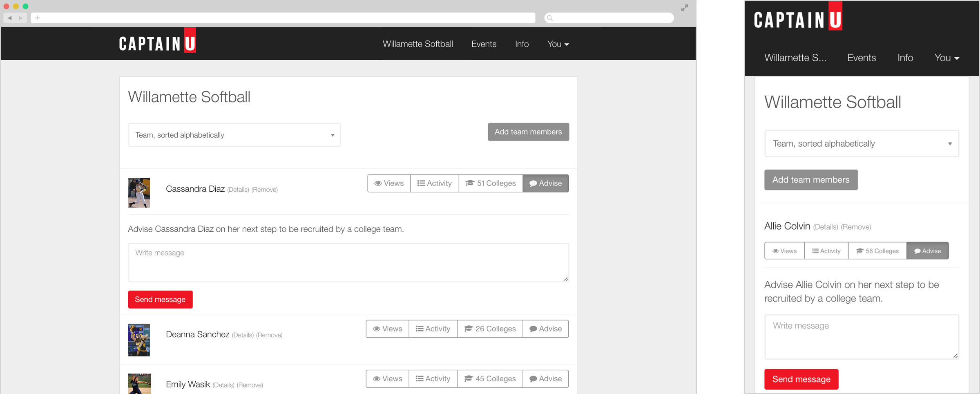Click mobile Send message button
980x394 pixels.
(801, 379)
